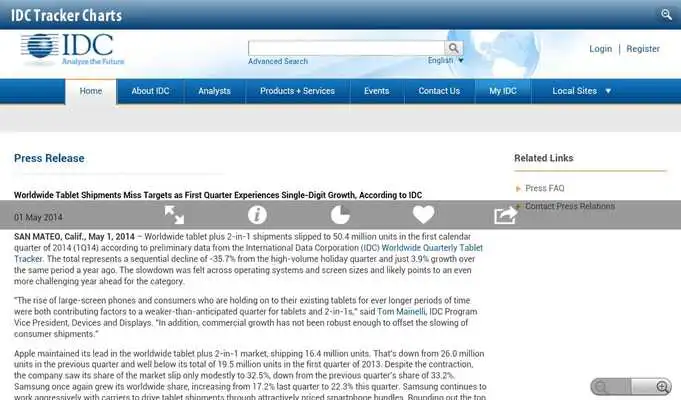The width and height of the screenshot is (681, 400).
Task: Tap the search magnifier in the app header
Action: click(x=666, y=15)
